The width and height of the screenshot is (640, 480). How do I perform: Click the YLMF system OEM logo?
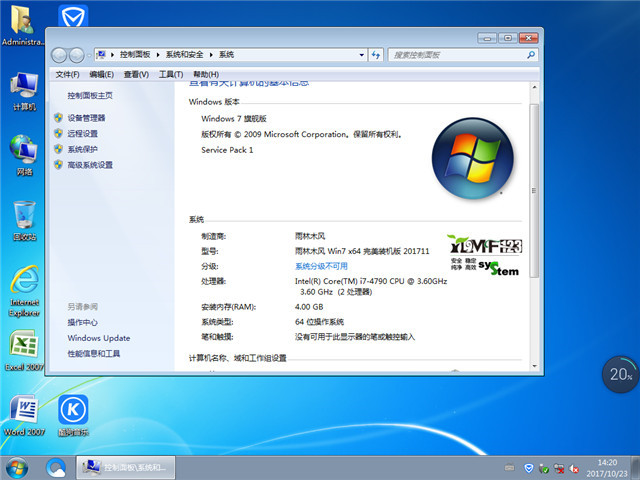point(485,256)
